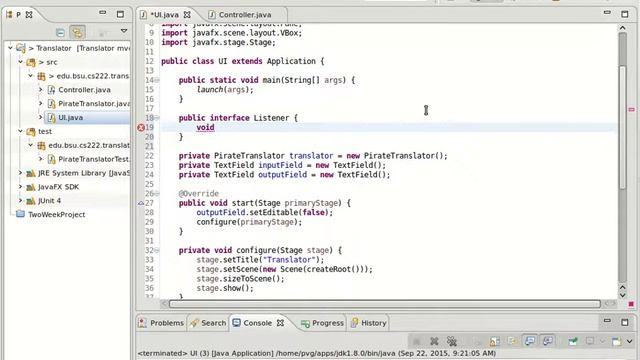This screenshot has width=640, height=360.
Task: Click the Controller.java file icon in tree
Action: pos(51,90)
